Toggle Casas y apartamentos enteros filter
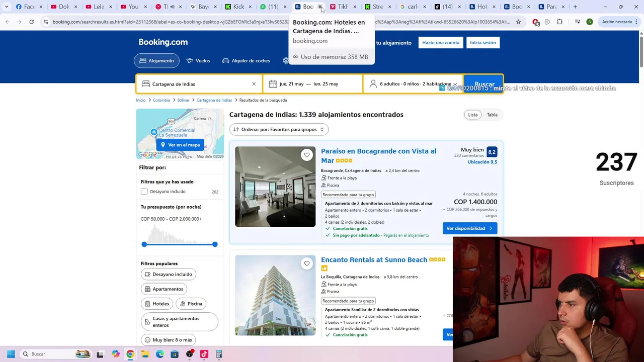The image size is (644, 362). pyautogui.click(x=180, y=322)
